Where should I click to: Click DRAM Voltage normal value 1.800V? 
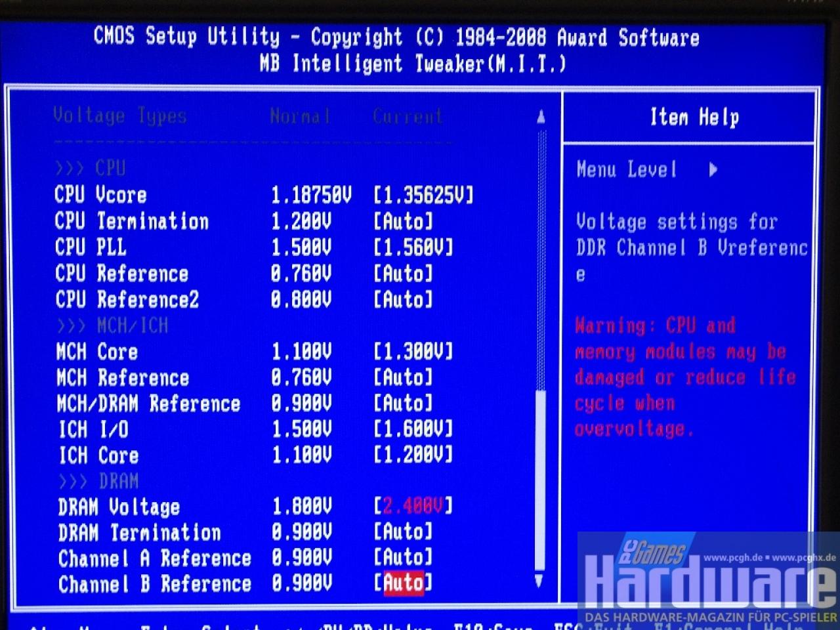pyautogui.click(x=301, y=506)
